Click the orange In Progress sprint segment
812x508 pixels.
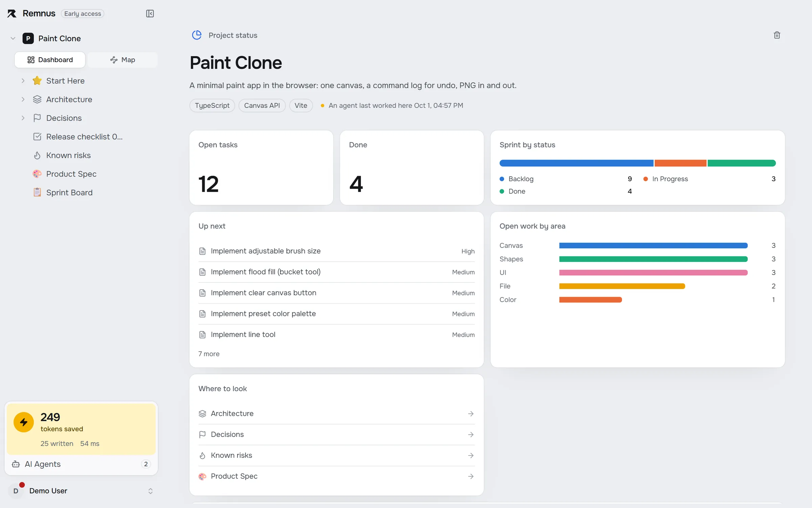coord(680,163)
